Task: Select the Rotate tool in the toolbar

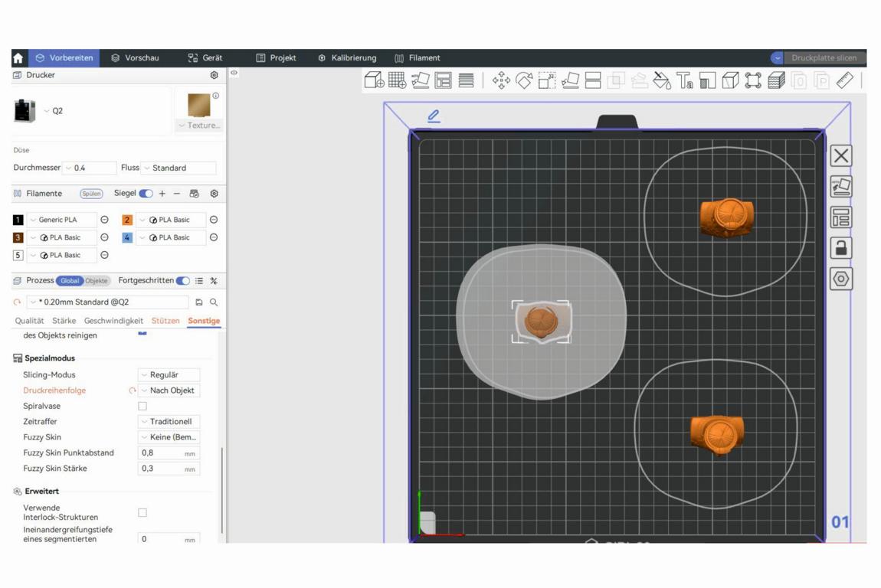Action: [x=524, y=80]
